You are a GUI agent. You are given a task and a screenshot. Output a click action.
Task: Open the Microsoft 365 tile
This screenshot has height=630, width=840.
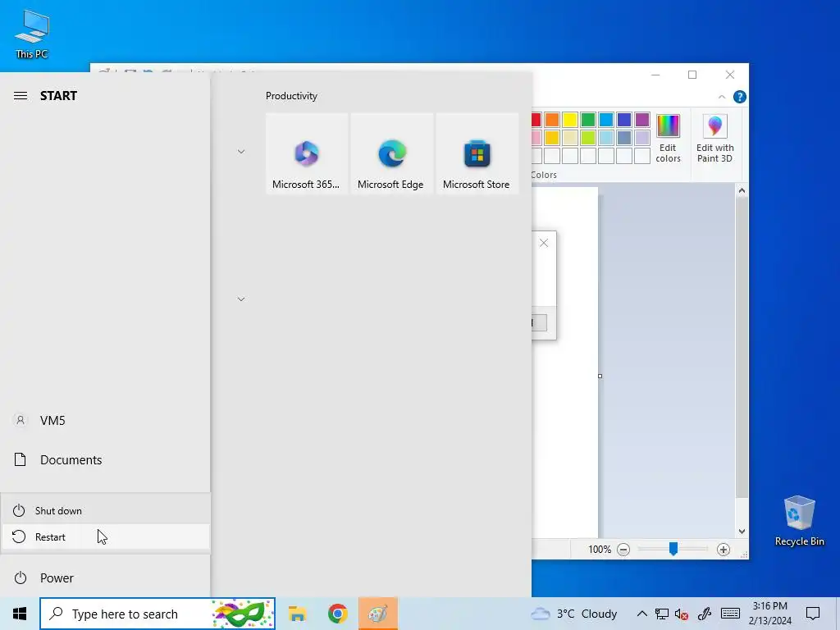[x=307, y=153]
